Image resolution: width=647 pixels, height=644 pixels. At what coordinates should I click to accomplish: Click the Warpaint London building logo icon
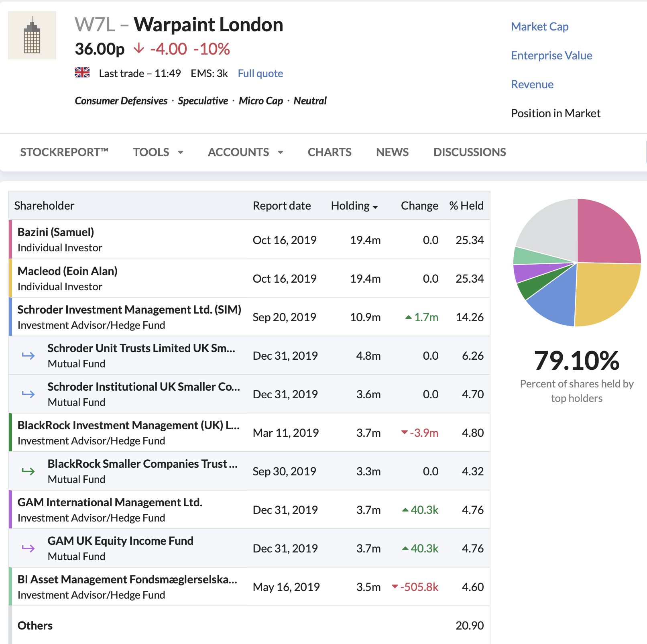click(x=32, y=35)
